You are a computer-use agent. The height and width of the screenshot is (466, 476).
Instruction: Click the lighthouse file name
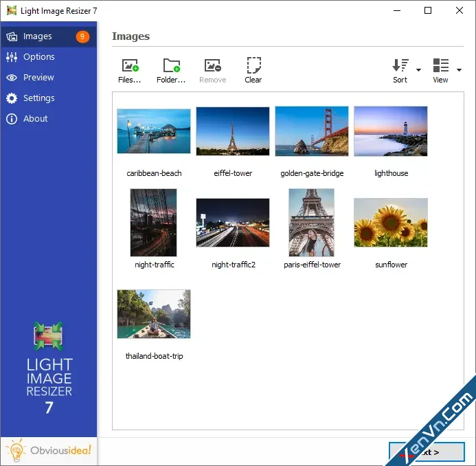392,173
